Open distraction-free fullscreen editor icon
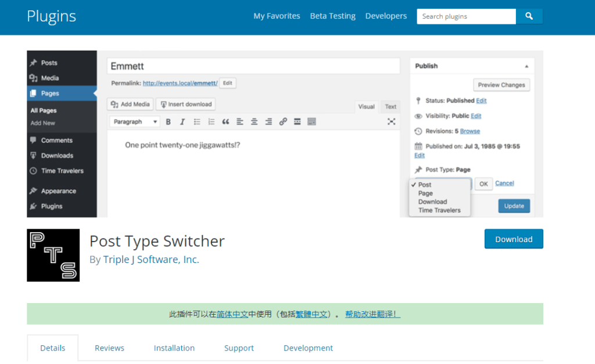The height and width of the screenshot is (364, 595). point(391,122)
